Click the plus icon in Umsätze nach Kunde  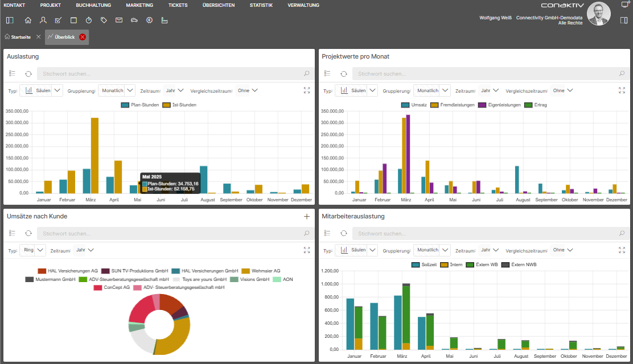coord(307,217)
